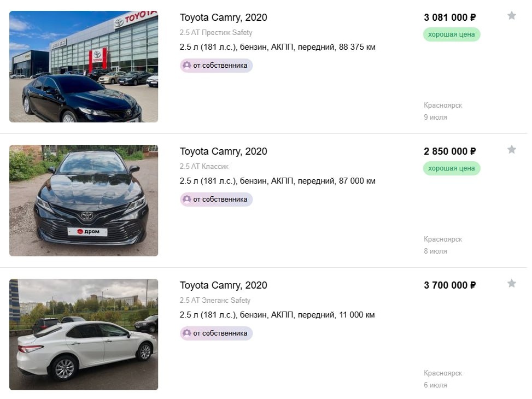Click the owner badge on Классик listing
The image size is (532, 399).
[216, 199]
